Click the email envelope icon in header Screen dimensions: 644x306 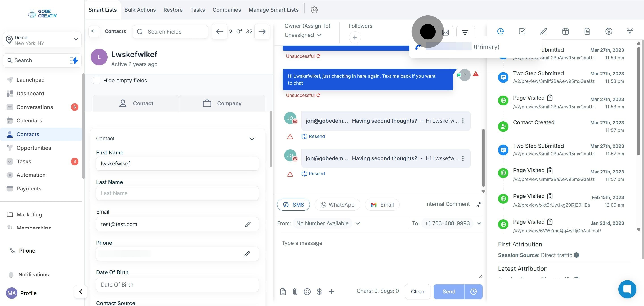tap(445, 32)
